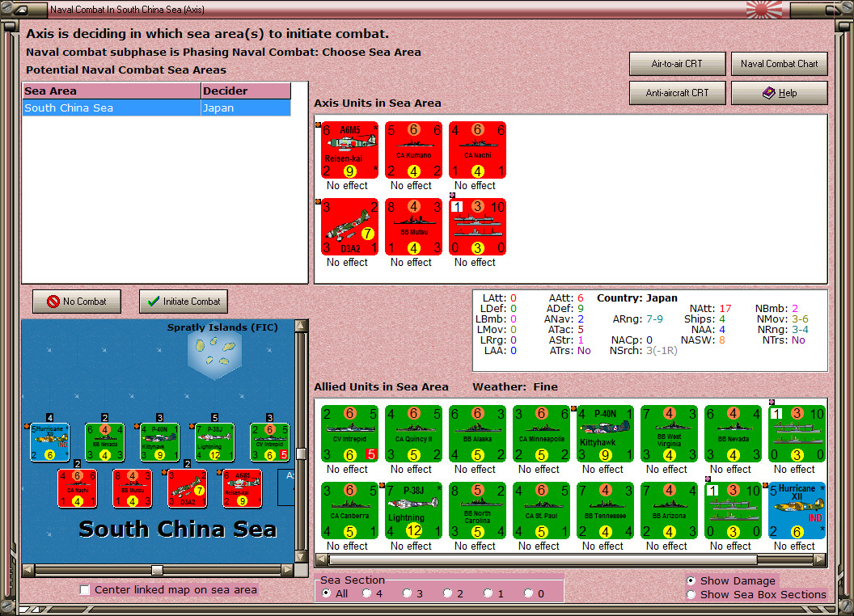Select the CA Canberra Allied counter
Image resolution: width=854 pixels, height=616 pixels.
coord(349,510)
